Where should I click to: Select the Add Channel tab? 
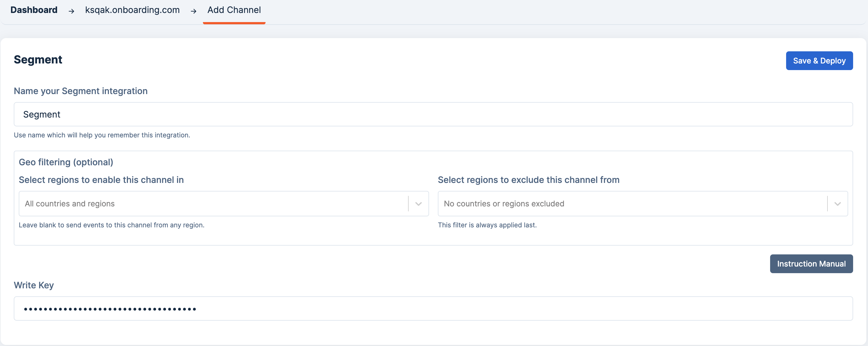[x=234, y=10]
